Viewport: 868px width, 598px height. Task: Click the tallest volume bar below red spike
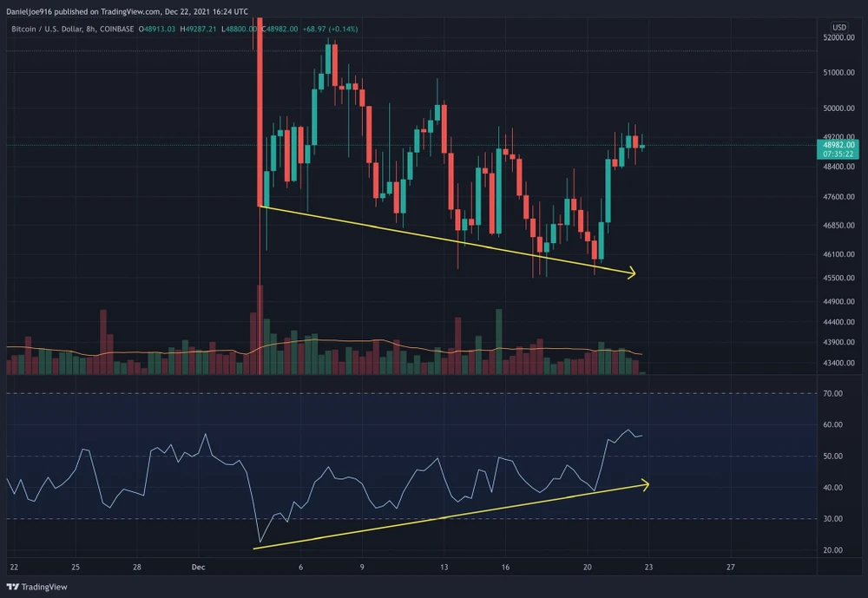point(260,330)
